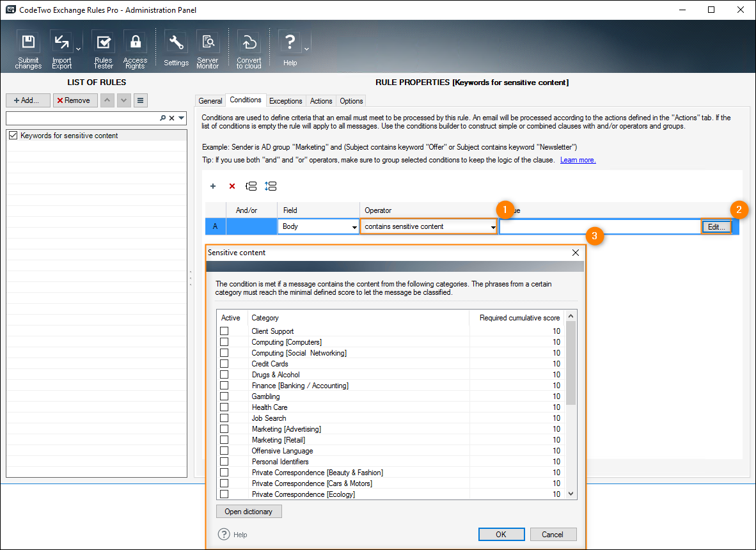Click the CodeTwo app icon in title bar
756x550 pixels.
pos(11,10)
